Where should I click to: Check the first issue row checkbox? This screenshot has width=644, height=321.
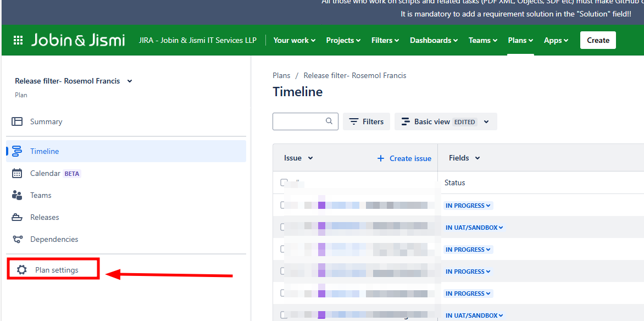click(284, 205)
